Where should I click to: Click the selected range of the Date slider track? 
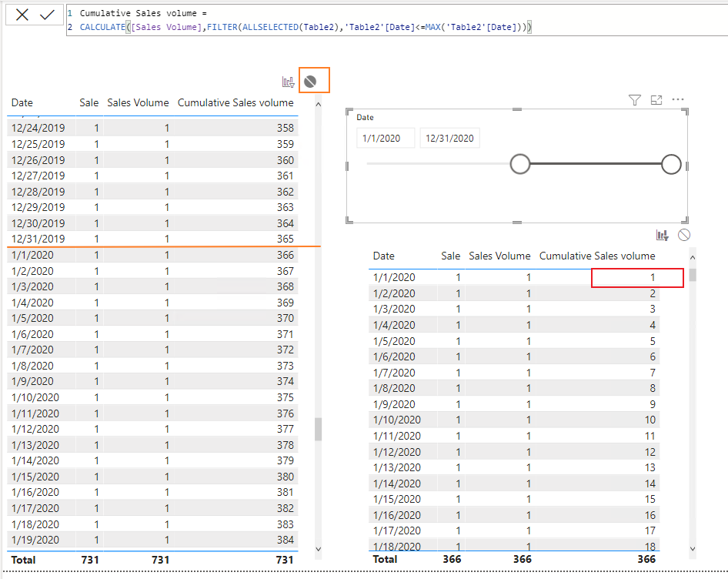(x=596, y=163)
